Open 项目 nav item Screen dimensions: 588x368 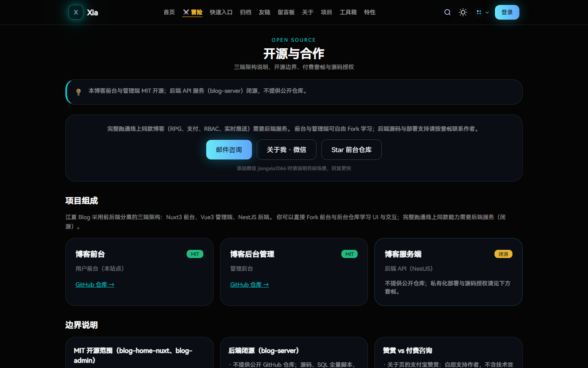click(326, 12)
